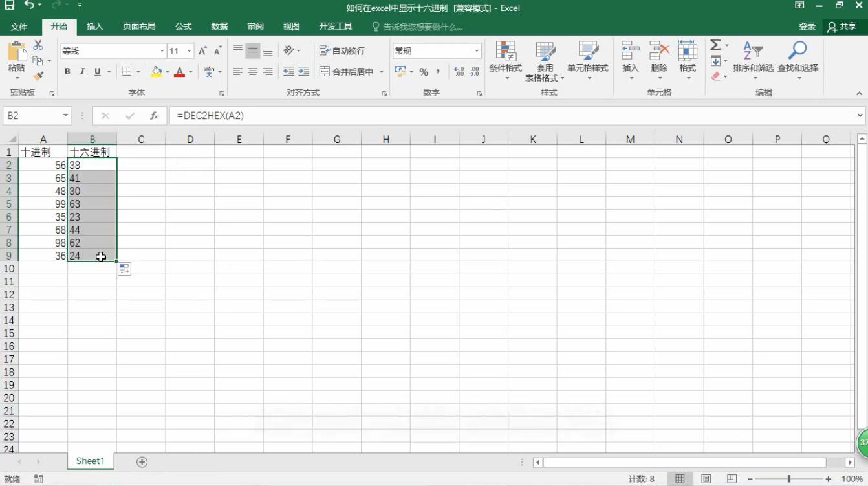Viewport: 868px width, 486px height.
Task: Decrease font size with the smaller A icon
Action: click(217, 51)
